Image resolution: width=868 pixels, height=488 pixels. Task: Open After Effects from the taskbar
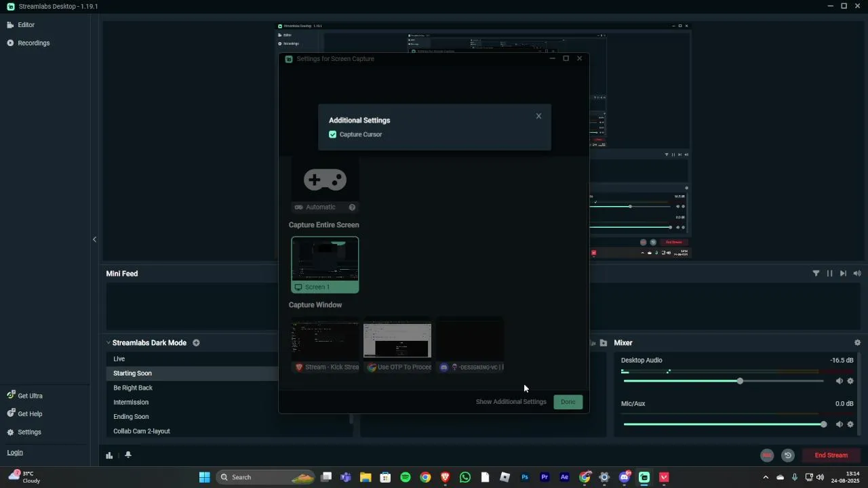[564, 478]
